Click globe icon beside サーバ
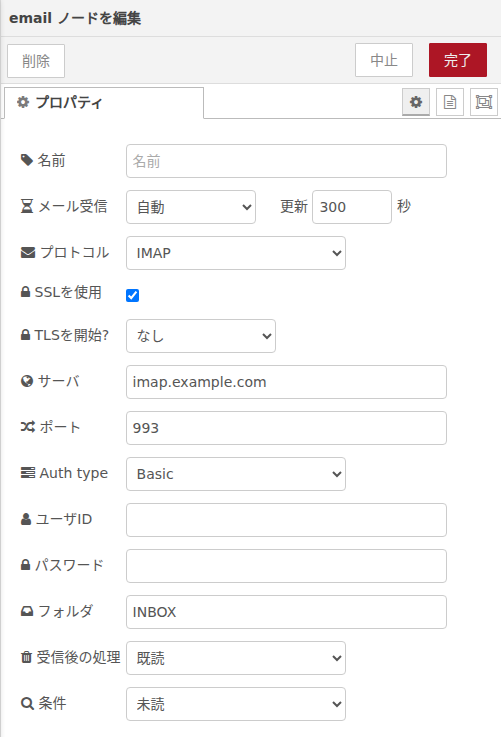 tap(27, 381)
